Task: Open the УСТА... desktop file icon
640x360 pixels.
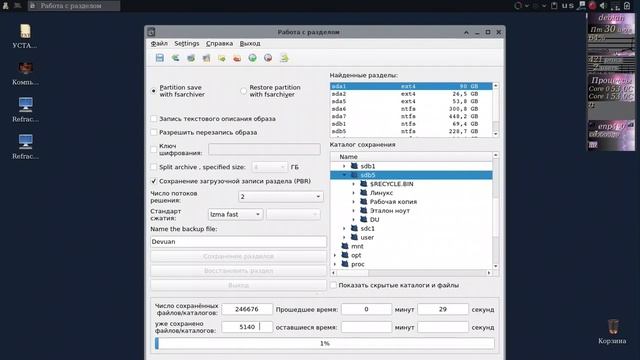Action: [x=25, y=32]
